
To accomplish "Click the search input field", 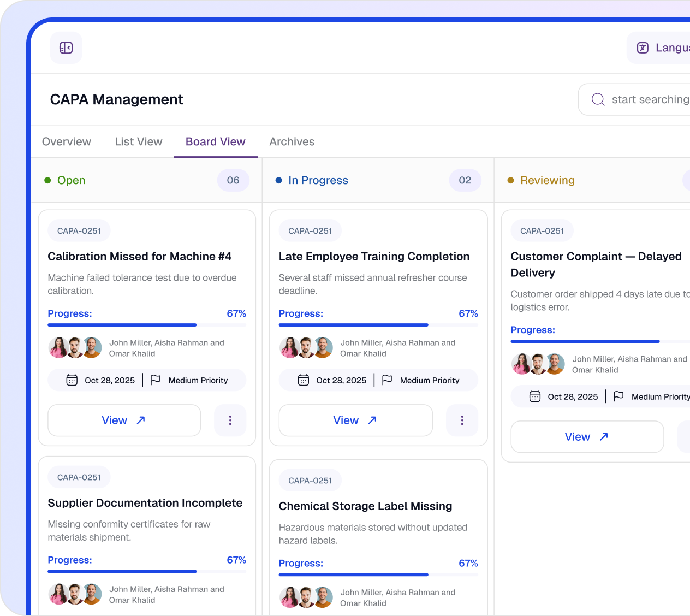I will [x=644, y=99].
